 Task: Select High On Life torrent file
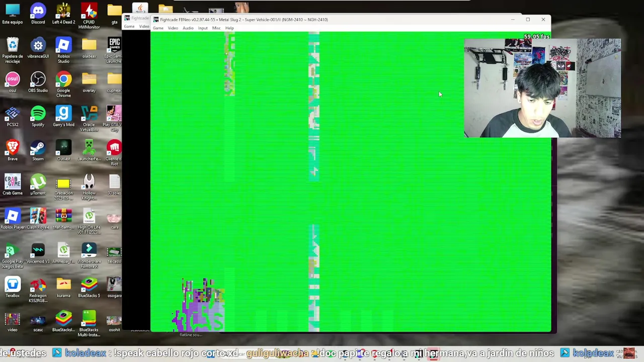point(89,221)
